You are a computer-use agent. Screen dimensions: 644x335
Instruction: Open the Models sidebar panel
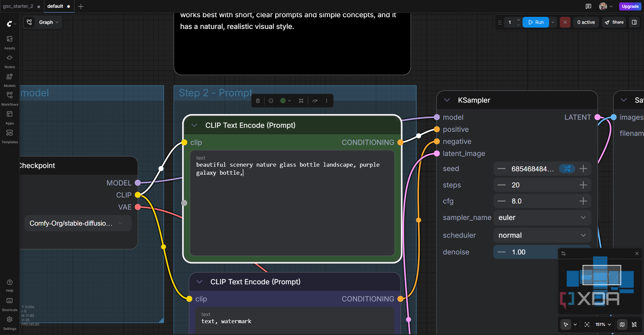(x=9, y=80)
